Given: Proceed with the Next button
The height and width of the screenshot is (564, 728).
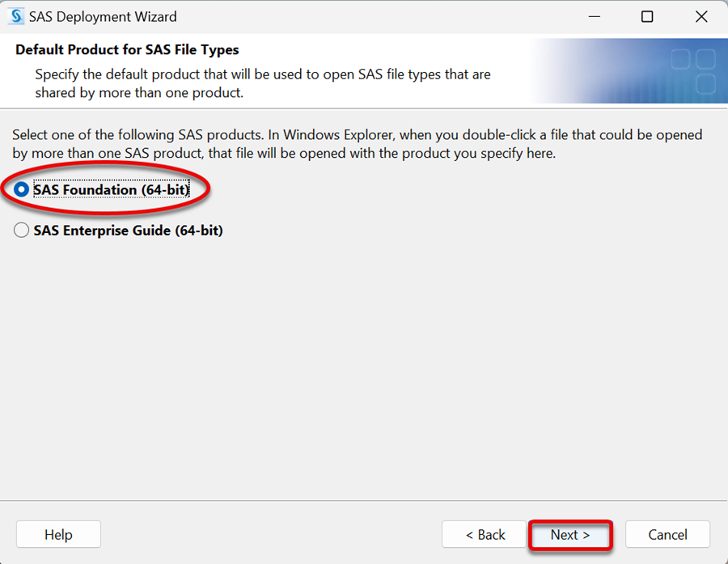Looking at the screenshot, I should (x=570, y=534).
